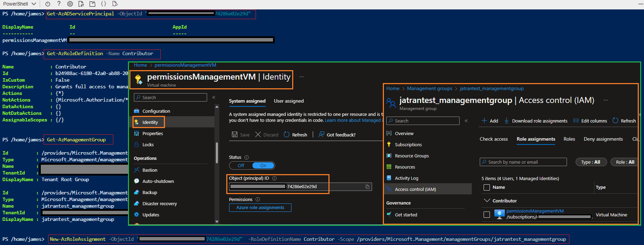Open Cloud Shell settings gear
Viewport: 644px width, 245px height.
(70, 4)
